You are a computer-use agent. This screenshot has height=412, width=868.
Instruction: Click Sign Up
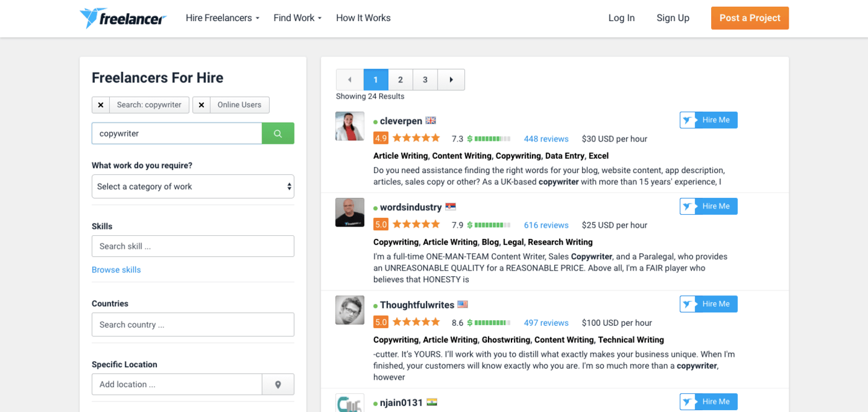pyautogui.click(x=673, y=18)
